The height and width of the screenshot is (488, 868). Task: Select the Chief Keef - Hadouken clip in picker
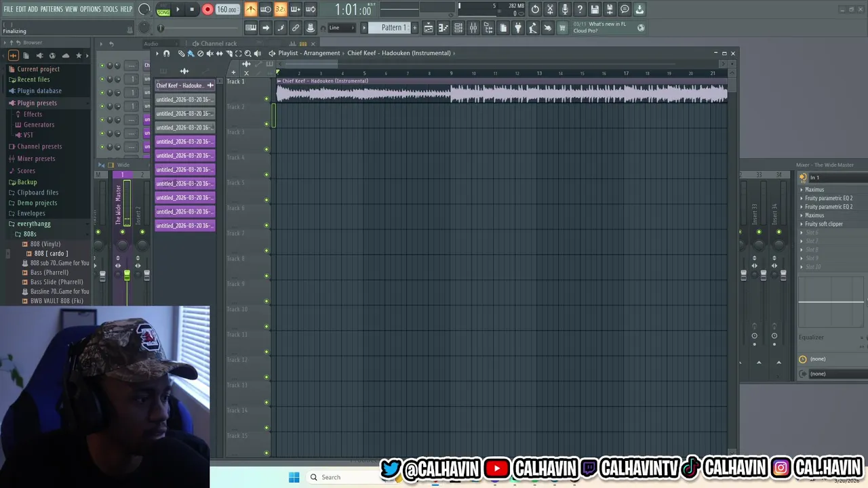[x=184, y=85]
